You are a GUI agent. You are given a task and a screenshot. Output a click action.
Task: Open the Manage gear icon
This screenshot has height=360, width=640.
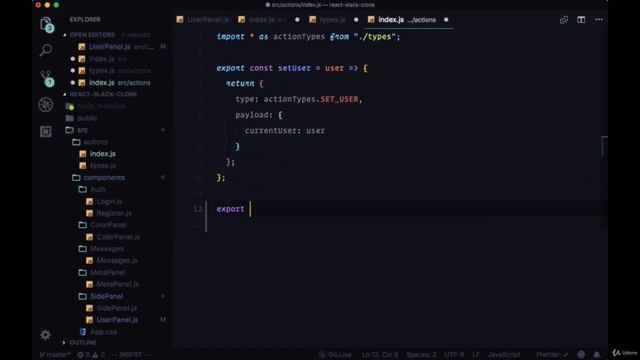pyautogui.click(x=45, y=335)
